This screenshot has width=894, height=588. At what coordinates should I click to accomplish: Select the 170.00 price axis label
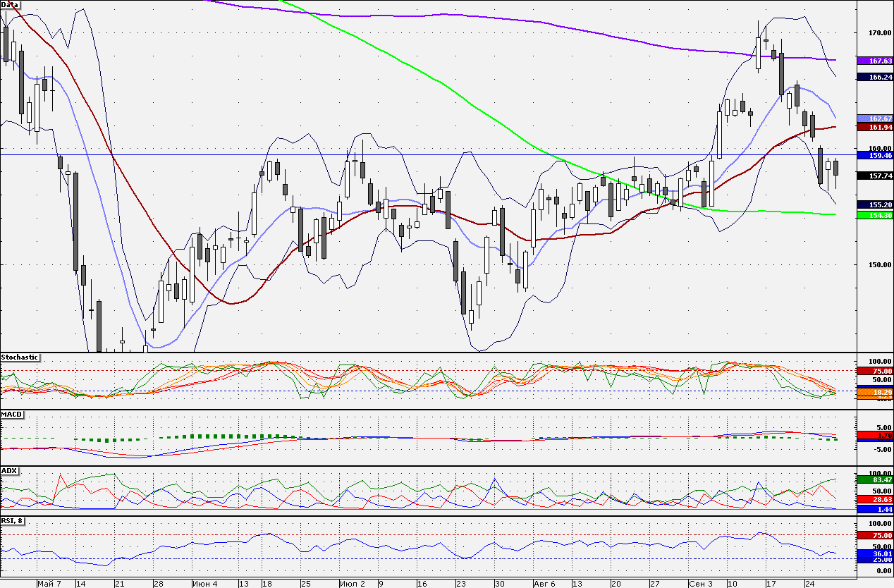tap(880, 33)
